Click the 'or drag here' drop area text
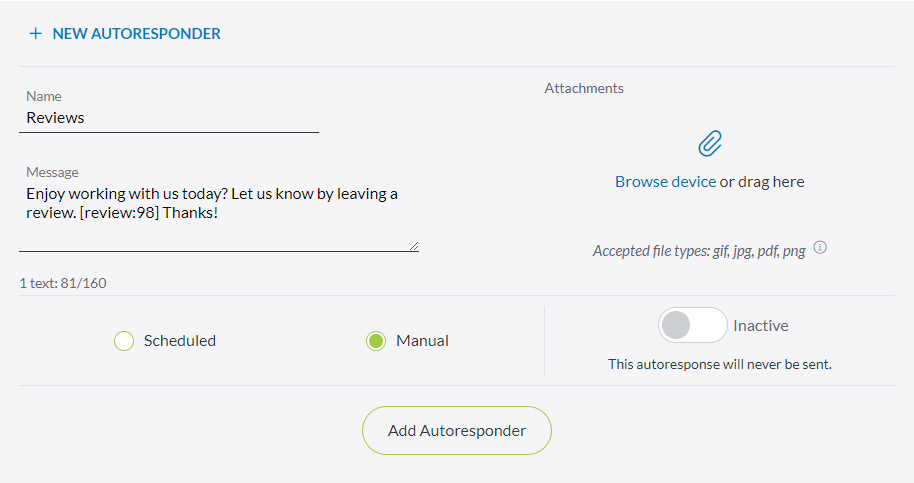The height and width of the screenshot is (483, 914). click(x=762, y=182)
